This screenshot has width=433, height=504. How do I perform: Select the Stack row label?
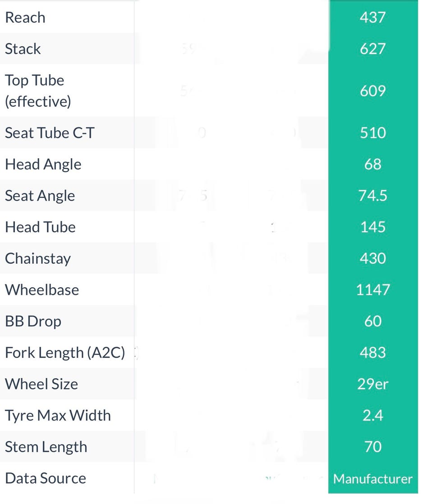coord(23,49)
